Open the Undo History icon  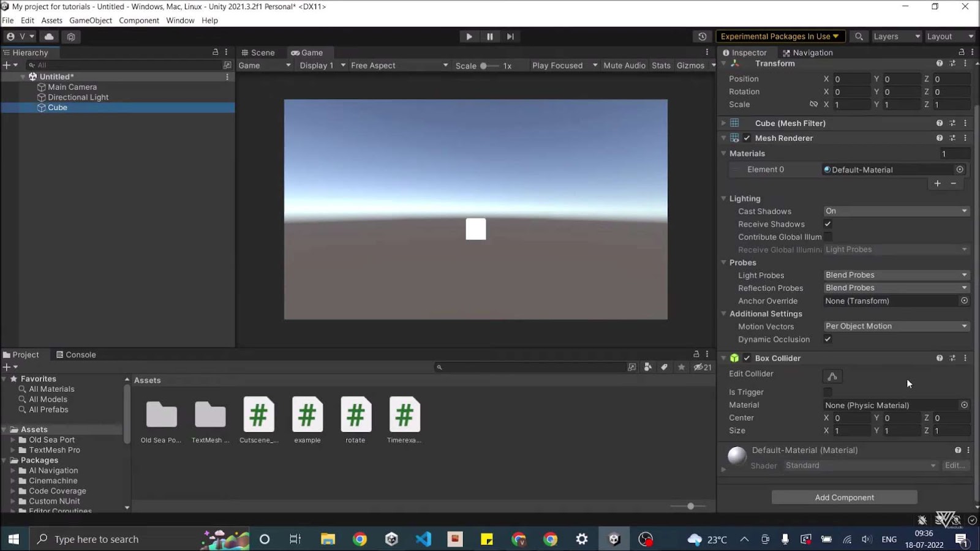(703, 37)
